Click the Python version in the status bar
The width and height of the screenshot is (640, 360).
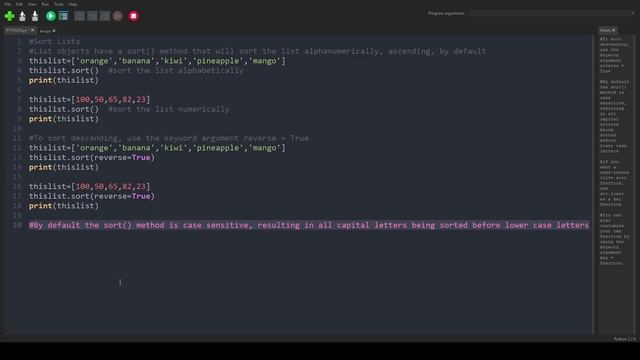click(x=624, y=339)
